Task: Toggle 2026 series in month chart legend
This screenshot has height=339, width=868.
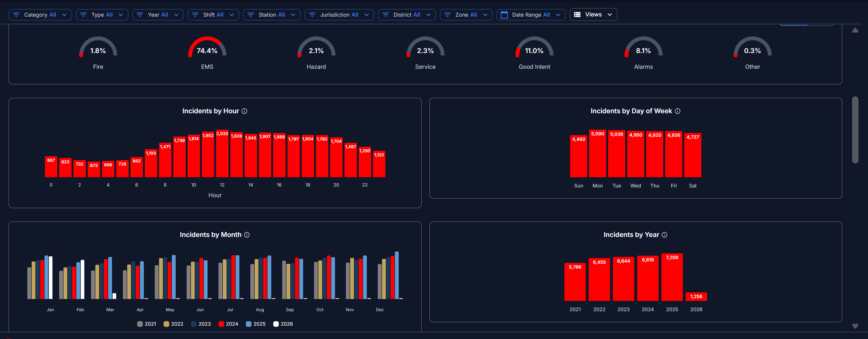Action: tap(283, 324)
